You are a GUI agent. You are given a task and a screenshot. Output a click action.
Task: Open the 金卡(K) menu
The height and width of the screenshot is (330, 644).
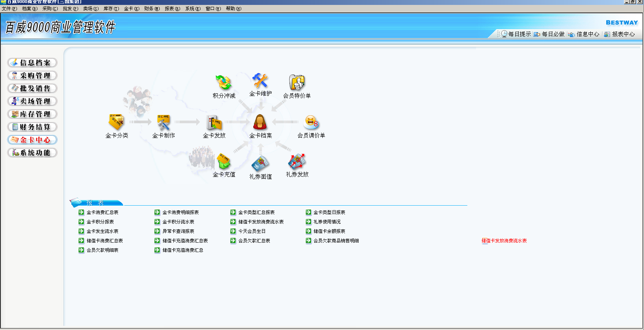tap(131, 9)
